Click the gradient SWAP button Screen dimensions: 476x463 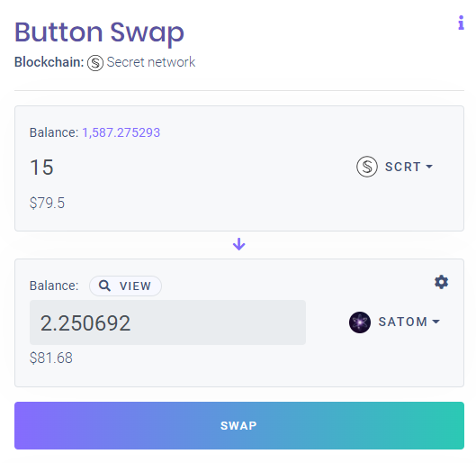click(239, 425)
